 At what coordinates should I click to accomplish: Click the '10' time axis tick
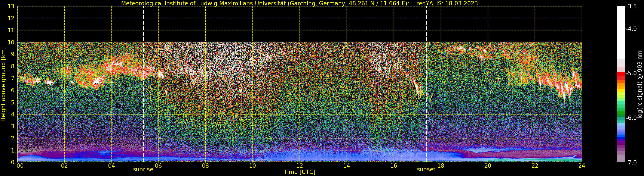click(x=252, y=166)
